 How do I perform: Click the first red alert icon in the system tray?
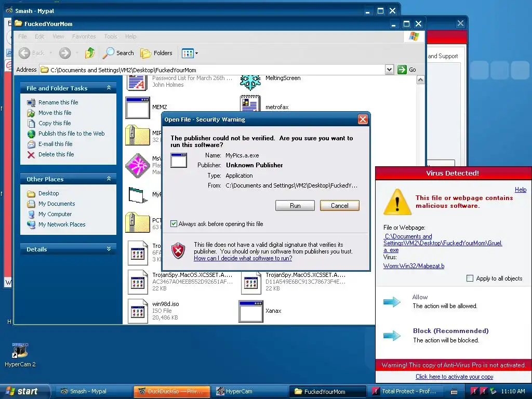tap(474, 391)
